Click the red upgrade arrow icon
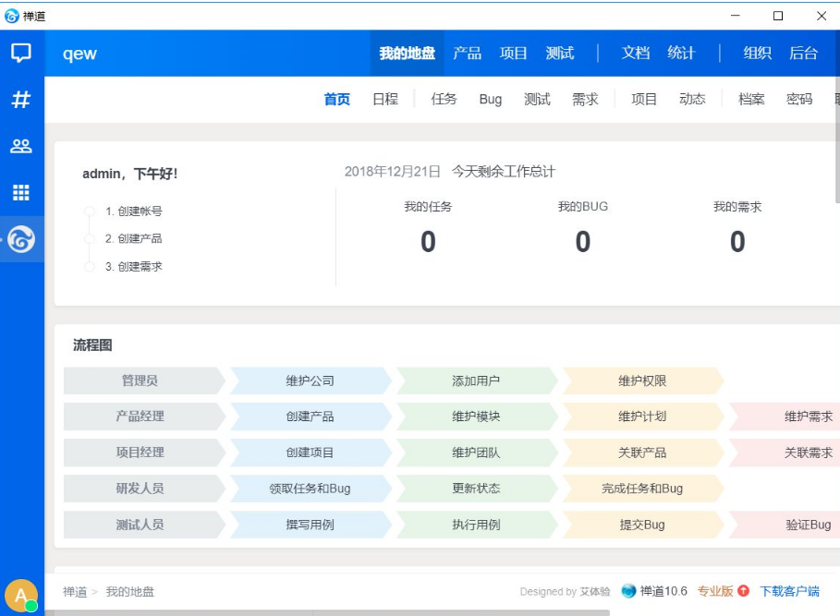The image size is (840, 616). [x=743, y=591]
